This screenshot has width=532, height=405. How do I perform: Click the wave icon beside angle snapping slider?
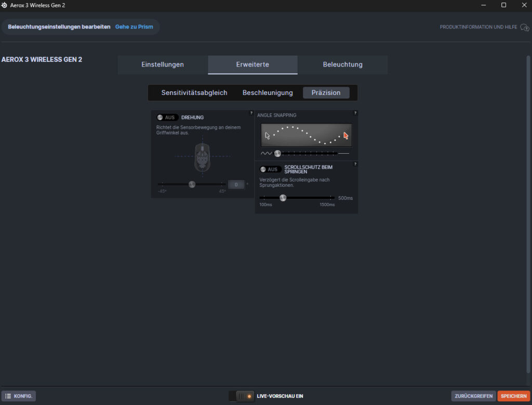click(266, 154)
